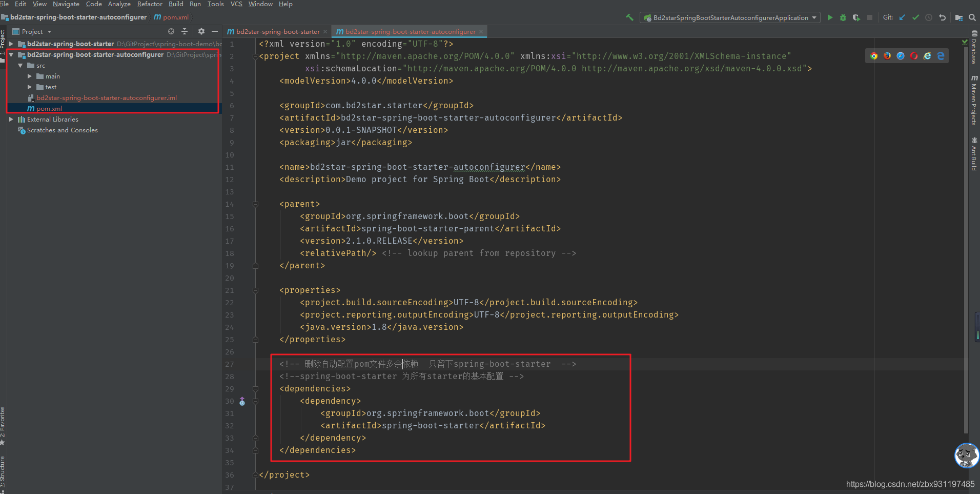Open pom.xml preview in Safari
980x494 pixels.
tap(901, 56)
